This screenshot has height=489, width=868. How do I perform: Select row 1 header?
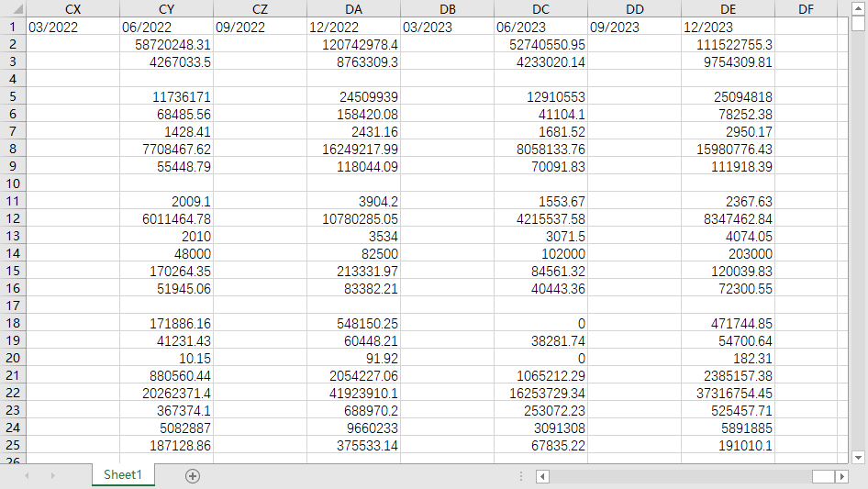[13, 27]
